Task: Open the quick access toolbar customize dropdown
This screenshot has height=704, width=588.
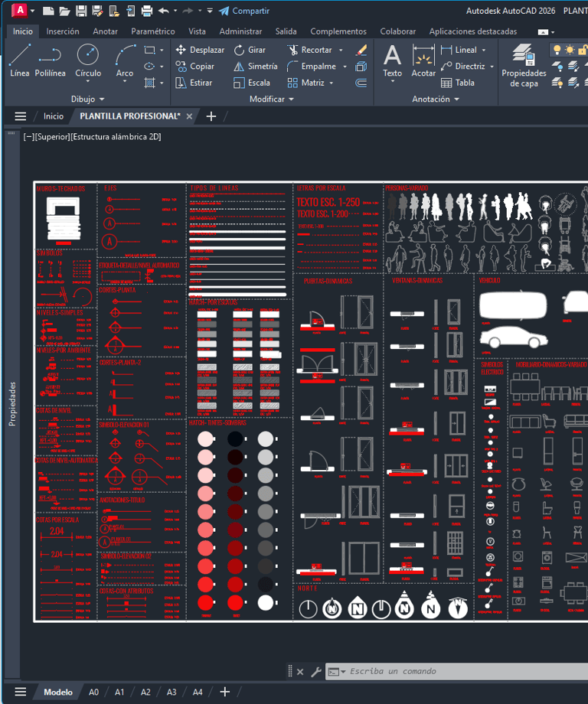Action: [210, 11]
